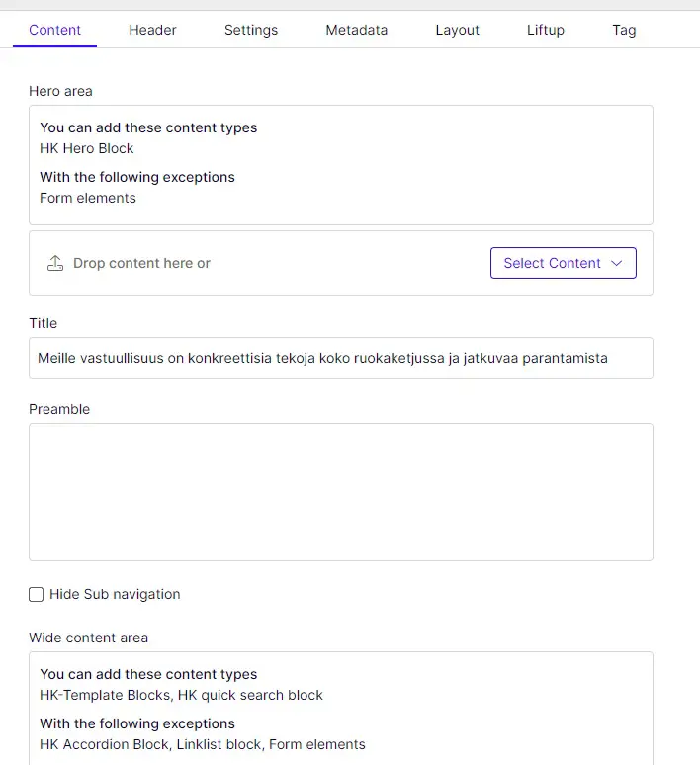The height and width of the screenshot is (765, 700).
Task: Focus the empty Preamble text area
Action: [x=340, y=491]
